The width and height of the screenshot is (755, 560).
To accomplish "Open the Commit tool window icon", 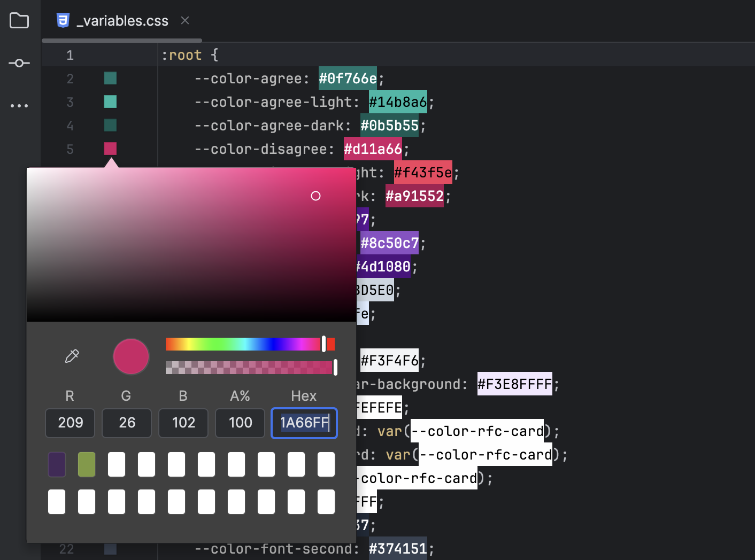I will click(x=19, y=63).
